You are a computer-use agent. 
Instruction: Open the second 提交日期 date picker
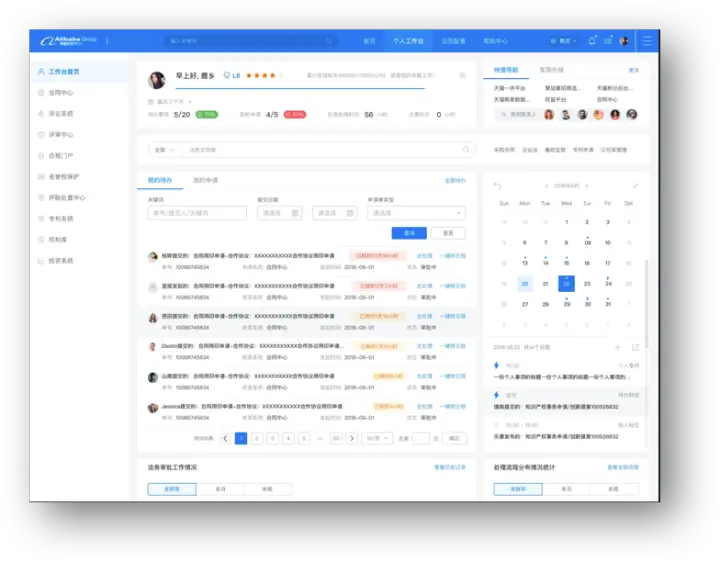[x=334, y=213]
